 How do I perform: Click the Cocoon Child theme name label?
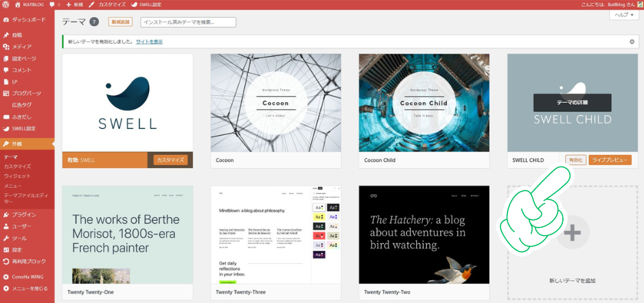pyautogui.click(x=380, y=160)
